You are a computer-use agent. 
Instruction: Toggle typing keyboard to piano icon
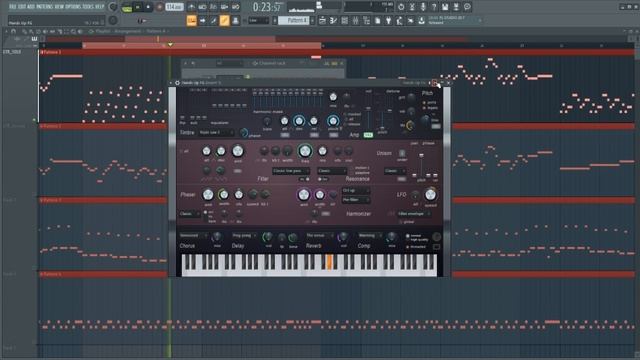pyautogui.click(x=191, y=20)
